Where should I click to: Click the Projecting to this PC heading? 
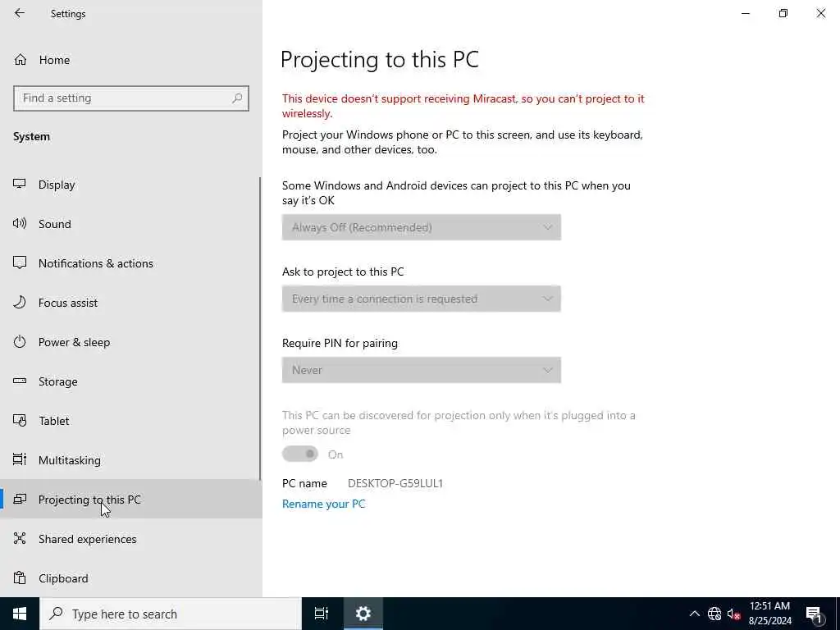(379, 59)
